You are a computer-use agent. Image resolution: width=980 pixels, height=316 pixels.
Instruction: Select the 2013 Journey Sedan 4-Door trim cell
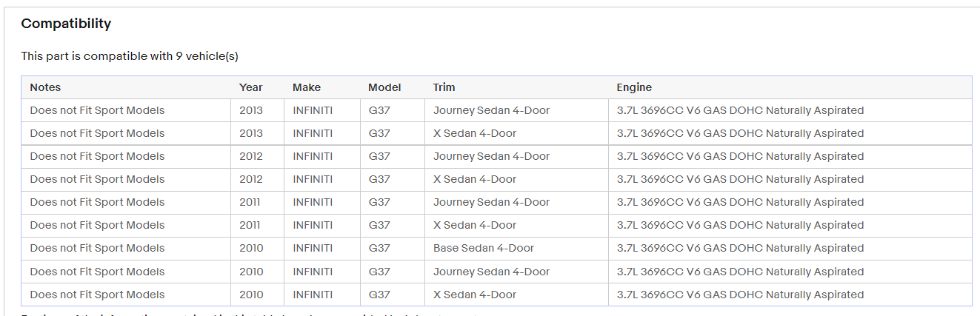coord(516,110)
